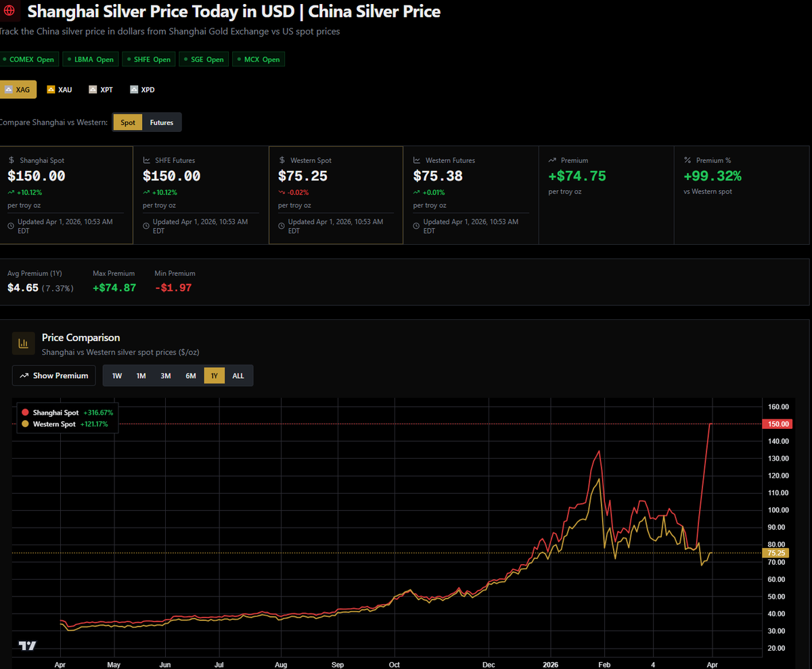The height and width of the screenshot is (669, 812).
Task: Click the globe icon beside the page title
Action: pos(8,11)
